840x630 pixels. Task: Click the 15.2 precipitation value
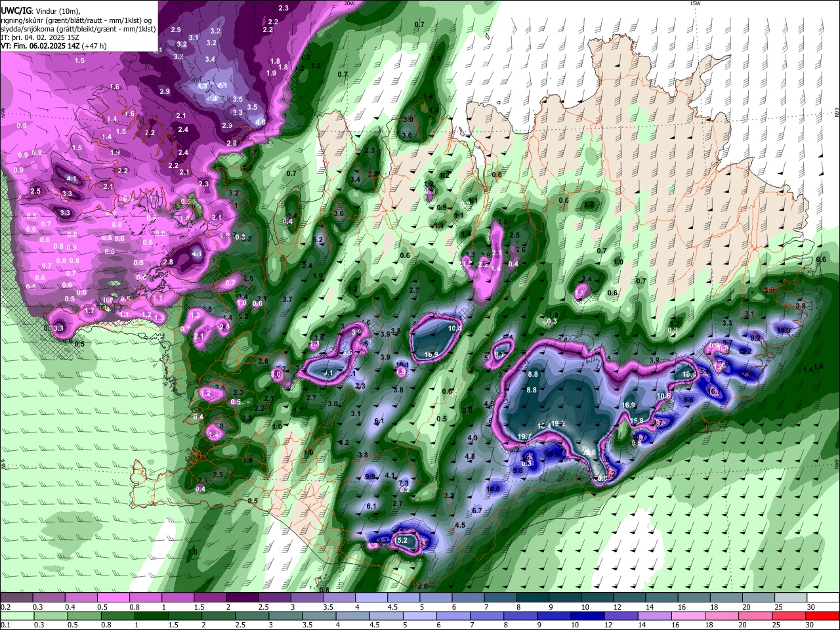402,540
